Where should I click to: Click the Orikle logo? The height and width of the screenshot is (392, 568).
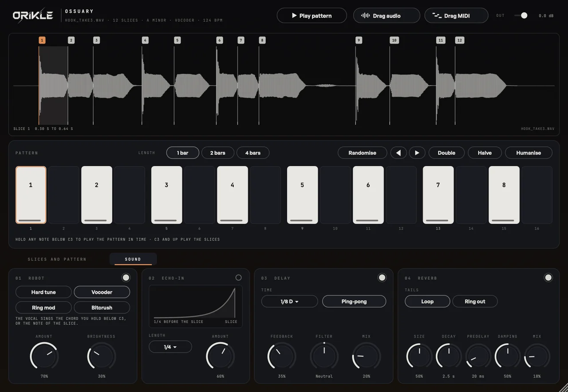[x=33, y=16]
